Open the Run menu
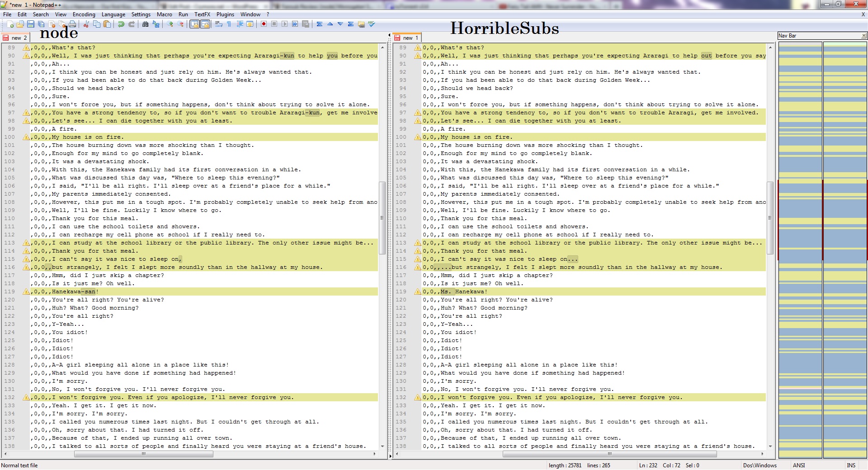 pos(183,14)
